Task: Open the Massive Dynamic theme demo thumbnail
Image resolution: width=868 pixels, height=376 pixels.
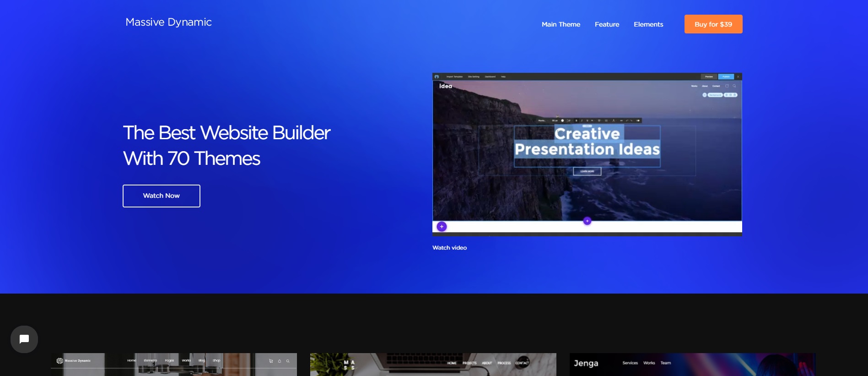Action: (174, 365)
